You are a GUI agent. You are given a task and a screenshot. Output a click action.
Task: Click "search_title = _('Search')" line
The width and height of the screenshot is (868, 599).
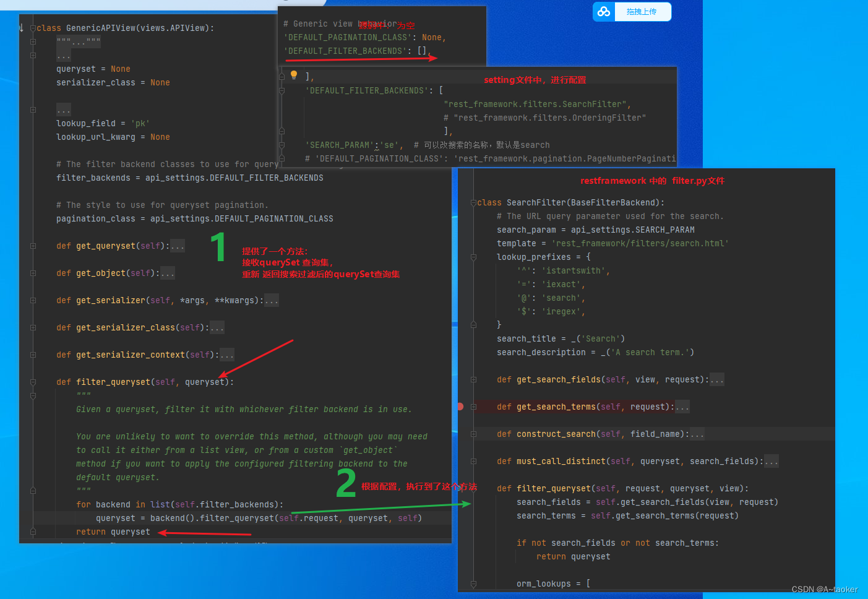[561, 338]
